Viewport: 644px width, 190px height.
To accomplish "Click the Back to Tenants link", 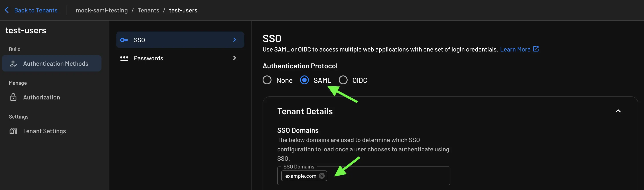I will click(36, 10).
